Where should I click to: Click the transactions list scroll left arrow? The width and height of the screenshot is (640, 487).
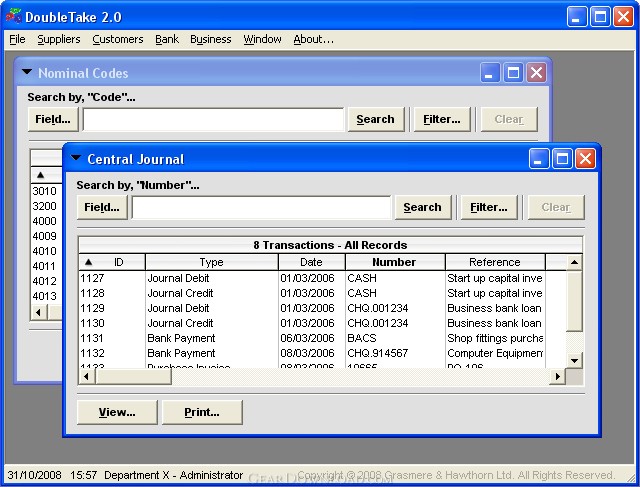click(87, 376)
